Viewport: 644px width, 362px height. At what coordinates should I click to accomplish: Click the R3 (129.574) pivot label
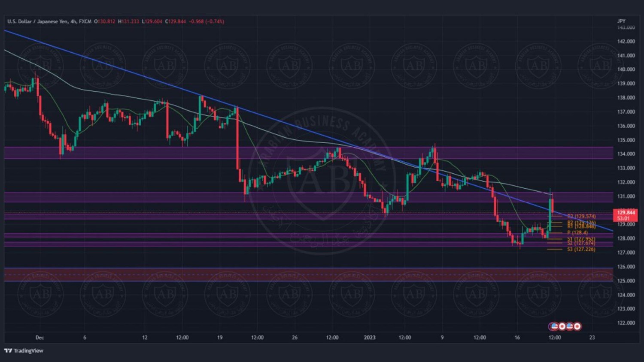pos(581,217)
